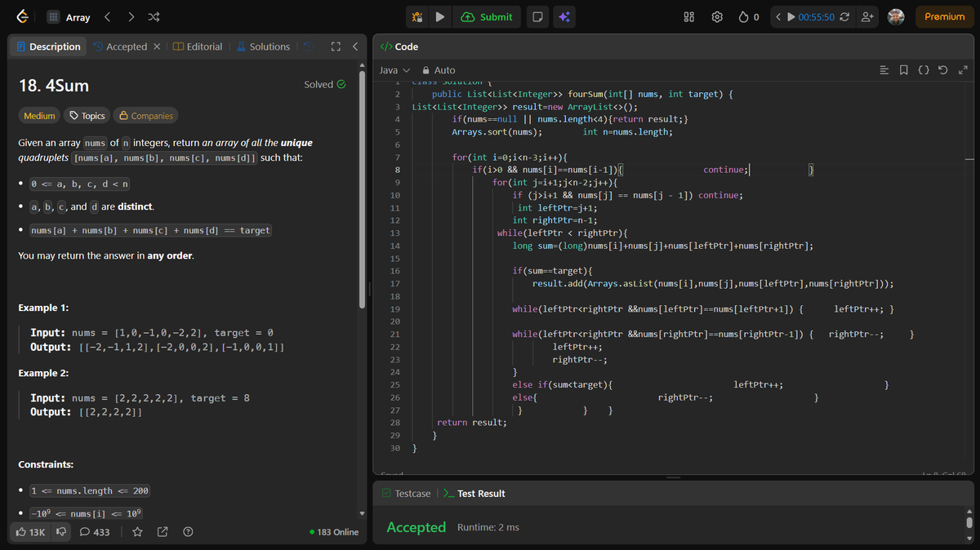This screenshot has width=980, height=550.
Task: Click the 18. 4Sum title
Action: (x=53, y=86)
